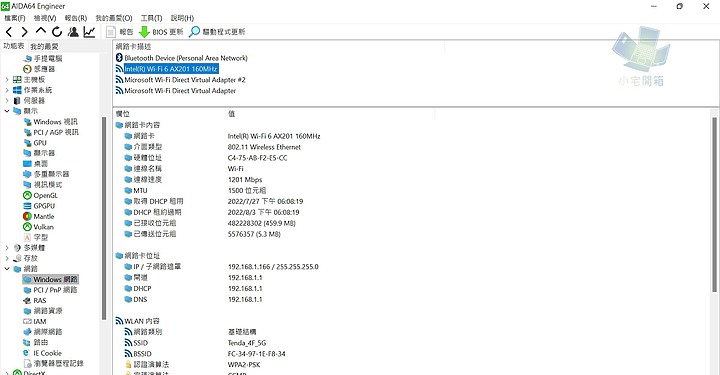Viewport: 720px width, 375px height.
Task: Open the 檢視(V) menu
Action: 45,18
